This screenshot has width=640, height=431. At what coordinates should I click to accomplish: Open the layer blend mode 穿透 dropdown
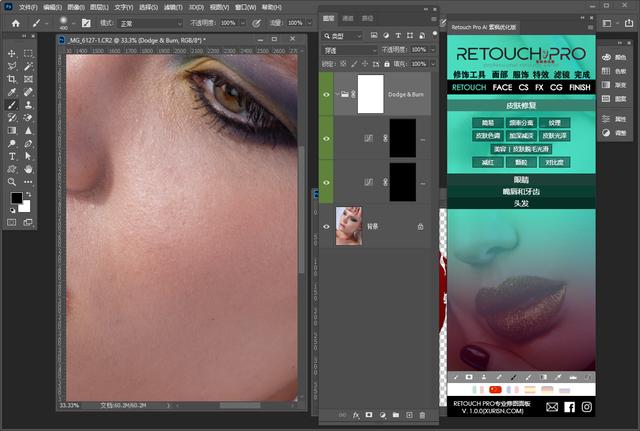point(349,50)
